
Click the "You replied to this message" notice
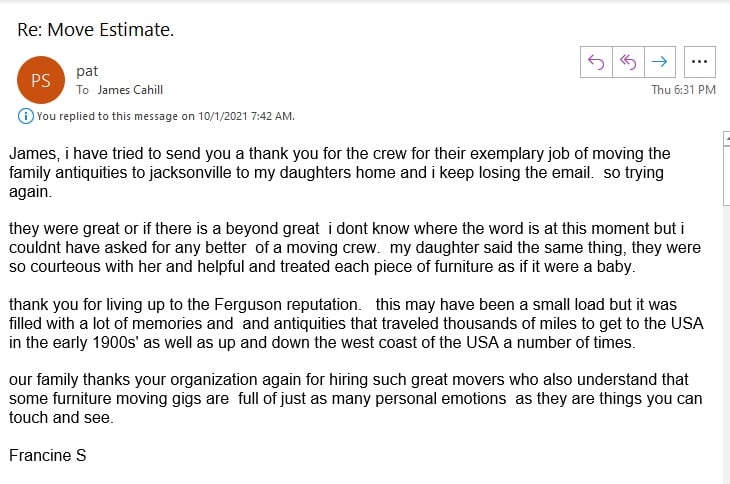click(x=165, y=116)
